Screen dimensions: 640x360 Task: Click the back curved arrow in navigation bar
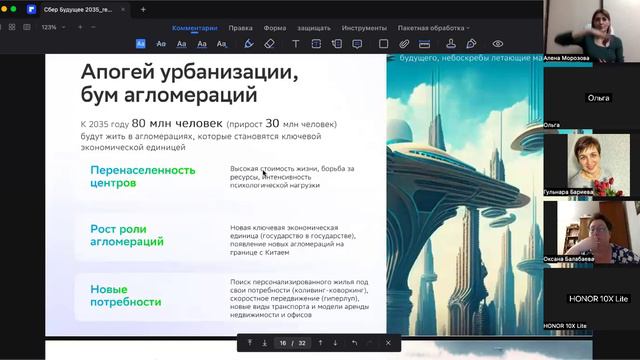tap(354, 343)
